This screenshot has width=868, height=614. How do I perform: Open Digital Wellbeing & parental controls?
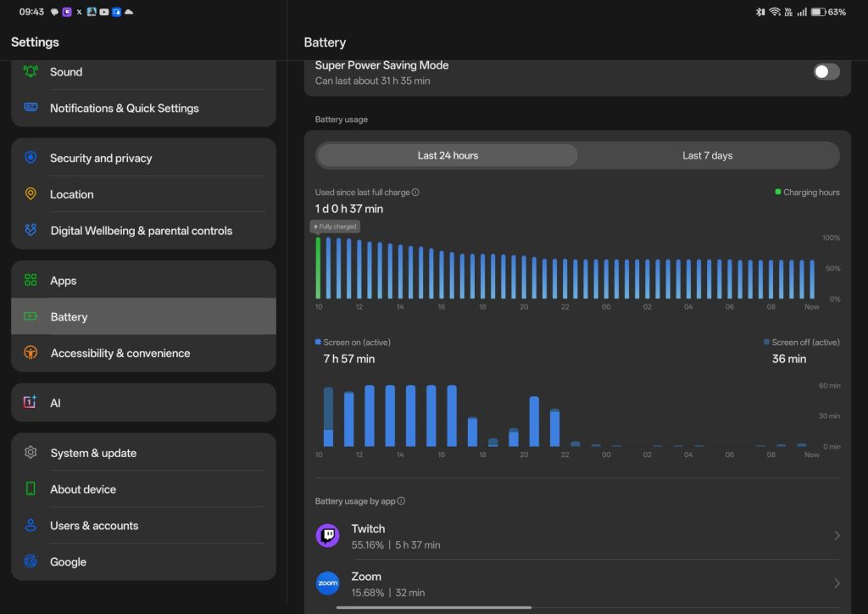[141, 231]
